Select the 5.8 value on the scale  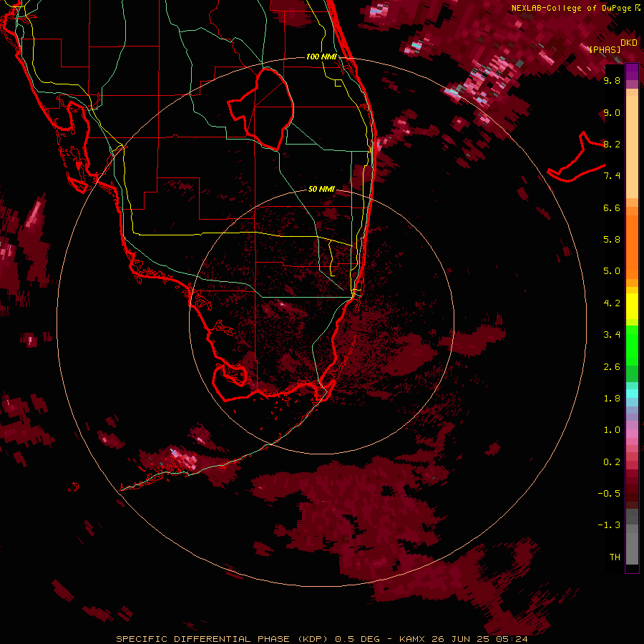[612, 240]
